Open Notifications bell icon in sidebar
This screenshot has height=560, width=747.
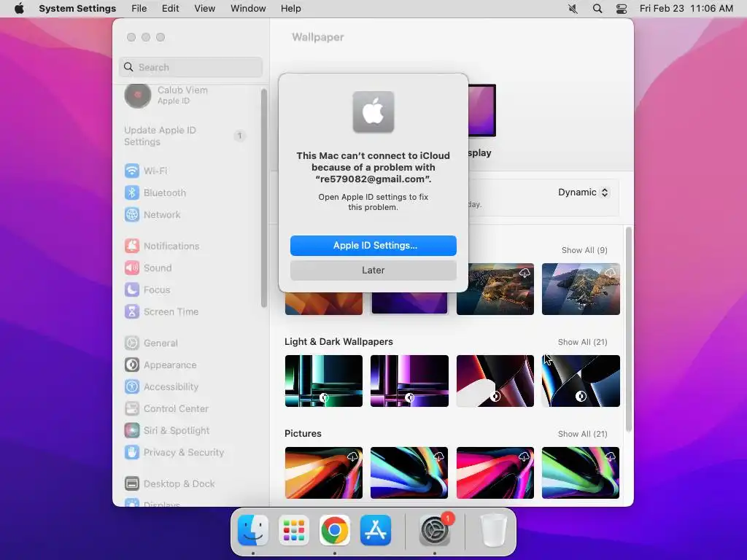[132, 246]
